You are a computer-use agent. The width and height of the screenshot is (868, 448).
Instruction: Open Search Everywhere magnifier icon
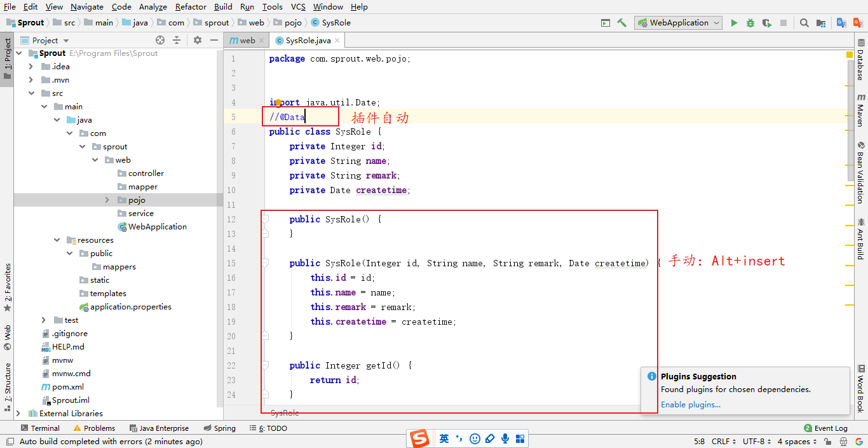[804, 23]
